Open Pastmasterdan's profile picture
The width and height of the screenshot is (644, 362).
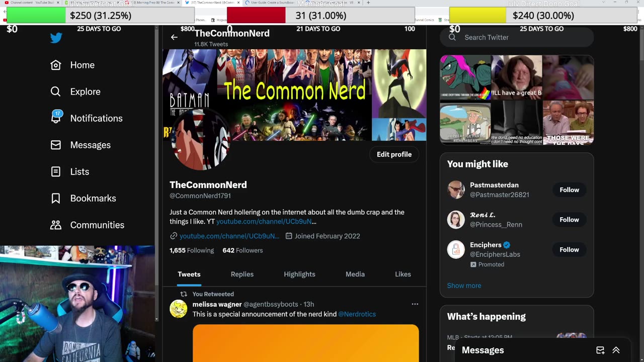[x=456, y=190]
